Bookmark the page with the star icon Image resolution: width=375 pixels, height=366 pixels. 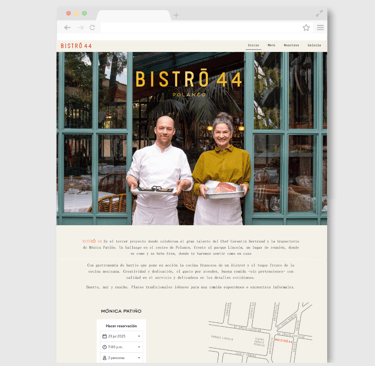[x=306, y=28]
